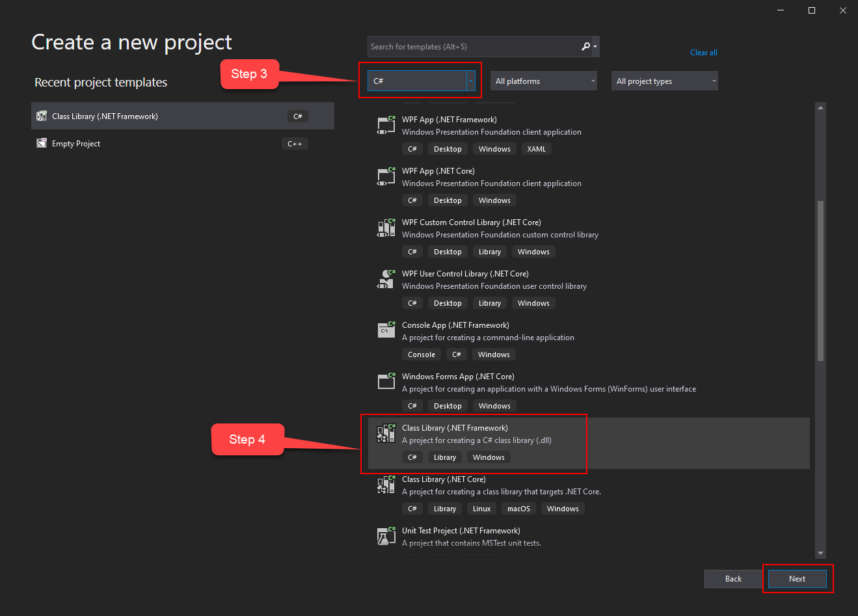858x616 pixels.
Task: Click the WPF App (.NET Framework) template icon
Action: tap(386, 124)
